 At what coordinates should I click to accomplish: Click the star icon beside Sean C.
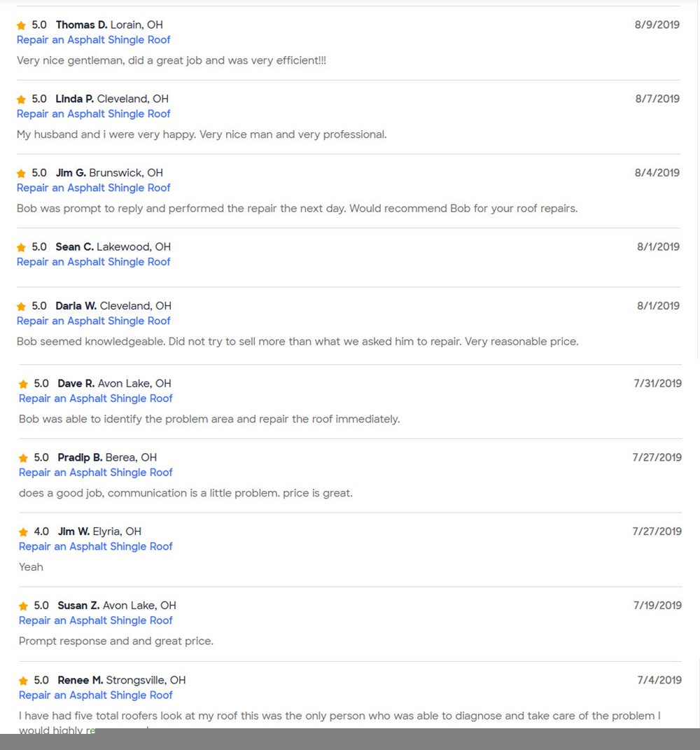(21, 248)
